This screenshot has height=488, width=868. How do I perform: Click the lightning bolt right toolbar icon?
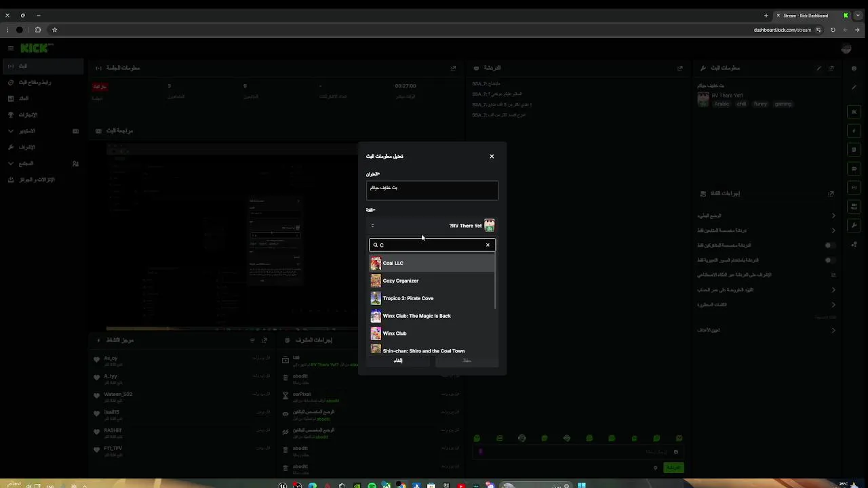[x=854, y=130]
